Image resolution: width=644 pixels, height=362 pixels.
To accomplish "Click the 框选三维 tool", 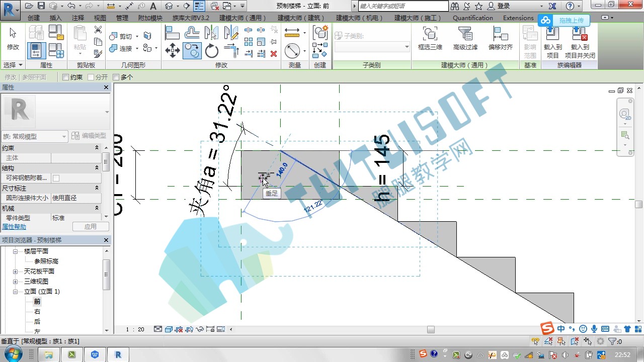I will click(430, 38).
